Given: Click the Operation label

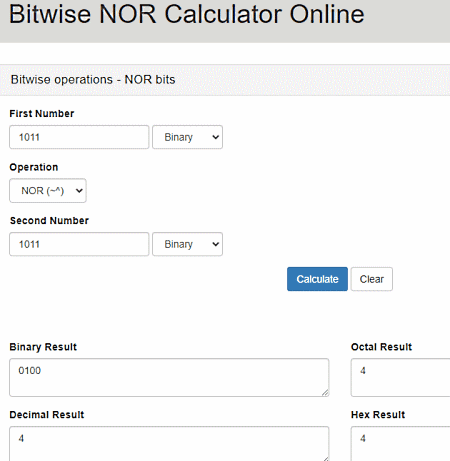Looking at the screenshot, I should tap(34, 167).
